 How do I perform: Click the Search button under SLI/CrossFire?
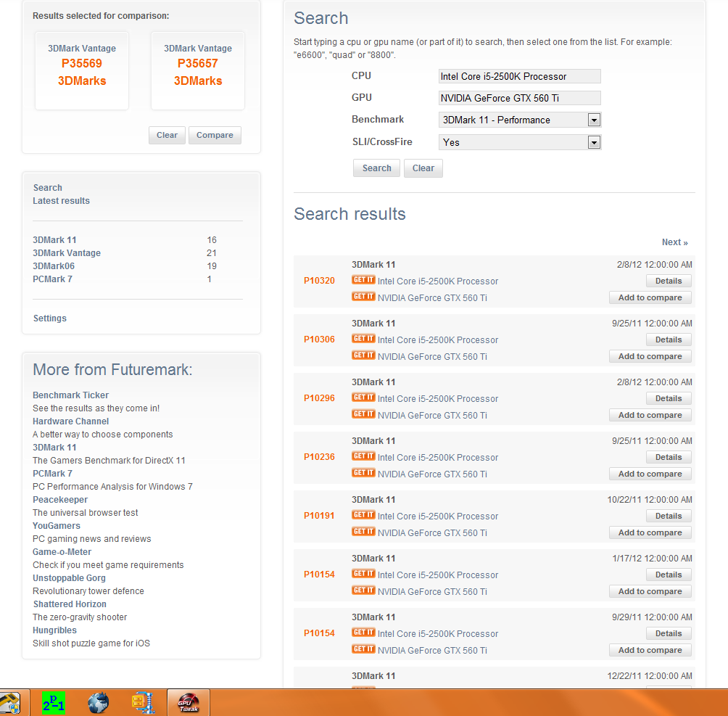pyautogui.click(x=376, y=168)
